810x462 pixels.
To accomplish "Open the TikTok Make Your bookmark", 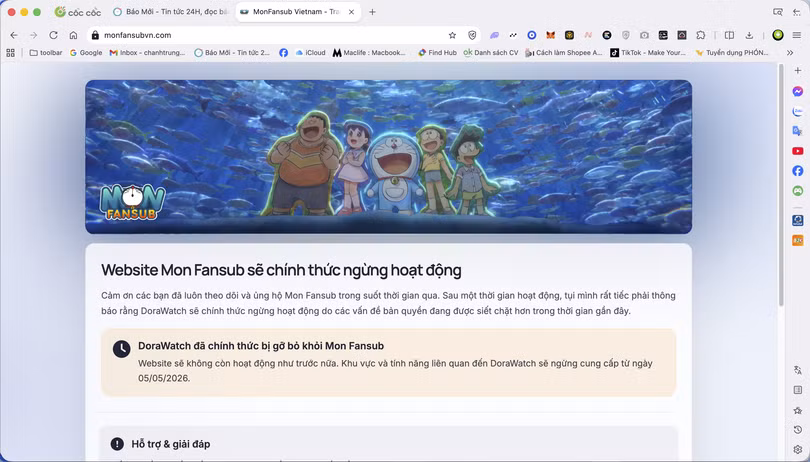I will click(x=648, y=53).
